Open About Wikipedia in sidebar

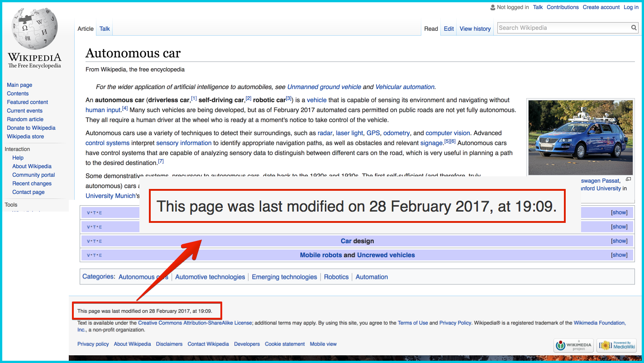pos(32,166)
